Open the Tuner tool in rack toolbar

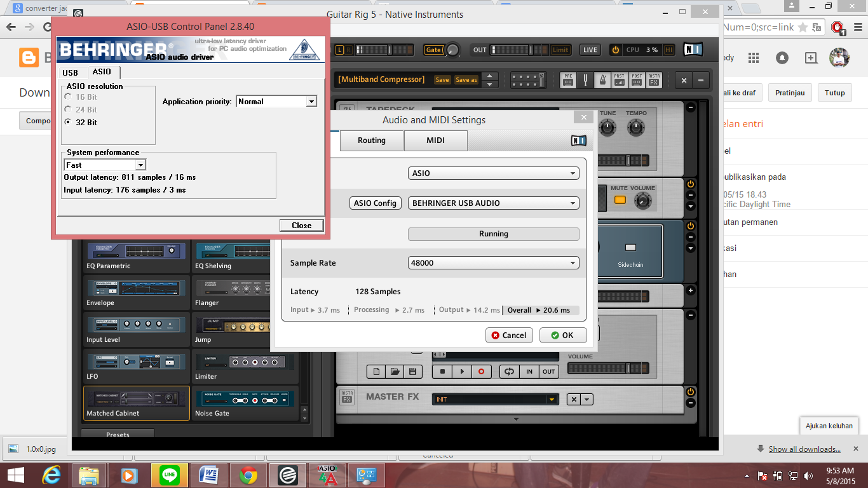click(585, 80)
